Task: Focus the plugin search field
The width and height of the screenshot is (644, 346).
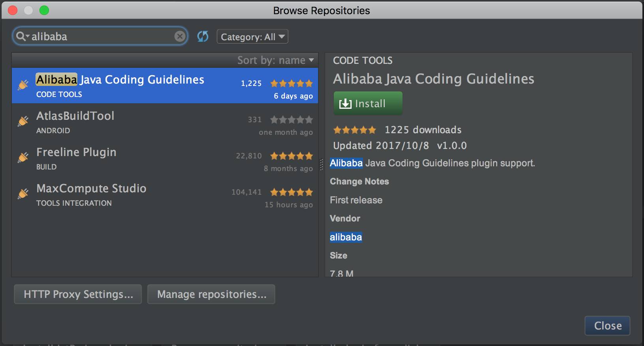Action: tap(100, 37)
